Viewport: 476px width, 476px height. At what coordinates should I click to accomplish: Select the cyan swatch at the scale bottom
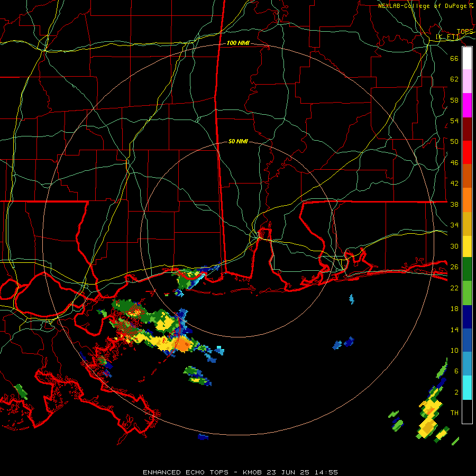tap(467, 388)
